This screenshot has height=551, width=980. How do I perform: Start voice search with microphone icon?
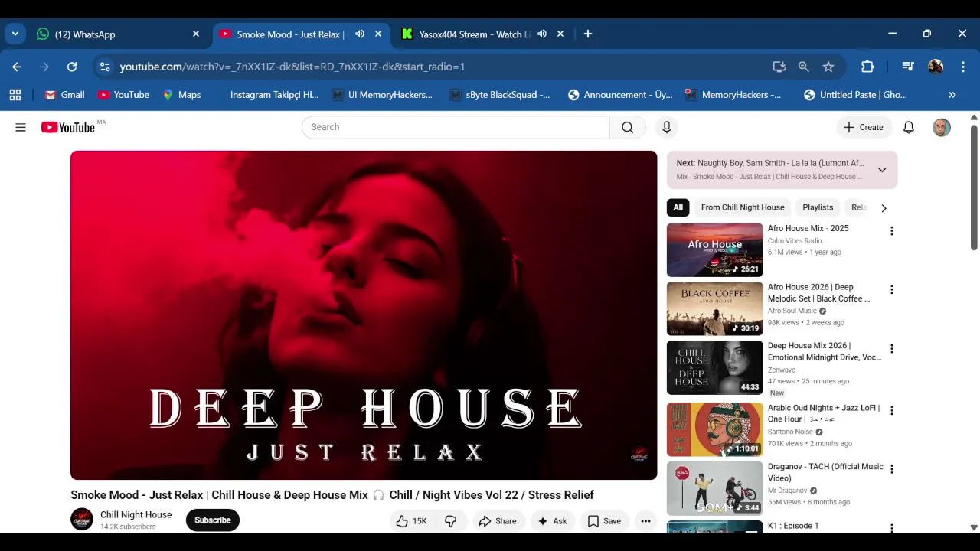click(x=667, y=127)
